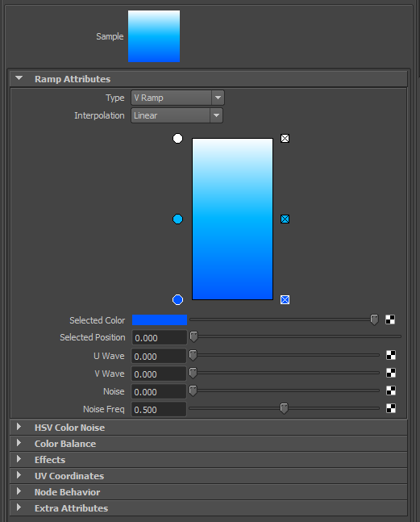Image resolution: width=420 pixels, height=522 pixels.
Task: Click the U Wave label
Action: click(x=109, y=356)
